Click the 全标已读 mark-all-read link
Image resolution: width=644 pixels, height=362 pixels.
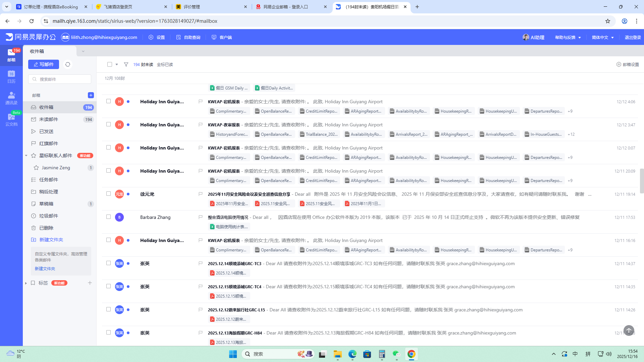coord(165,64)
